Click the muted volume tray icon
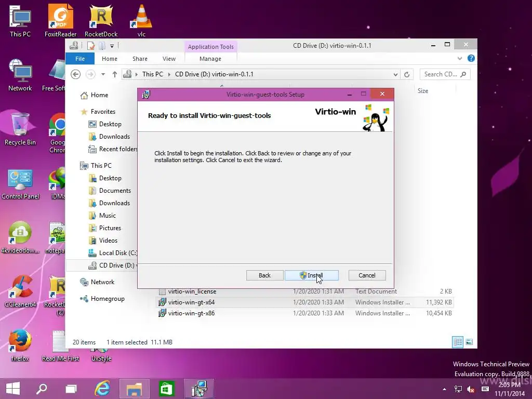 pyautogui.click(x=471, y=389)
